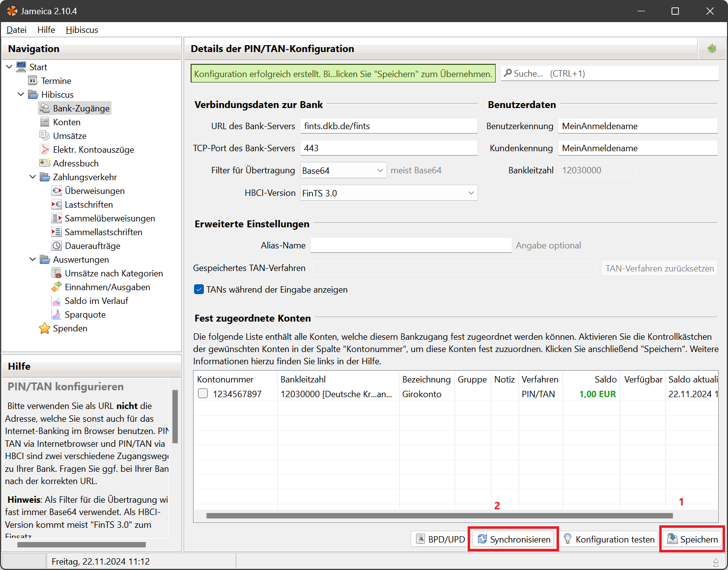Click the Zahlungsverkehr folder icon
Image resolution: width=728 pixels, height=570 pixels.
click(x=45, y=177)
